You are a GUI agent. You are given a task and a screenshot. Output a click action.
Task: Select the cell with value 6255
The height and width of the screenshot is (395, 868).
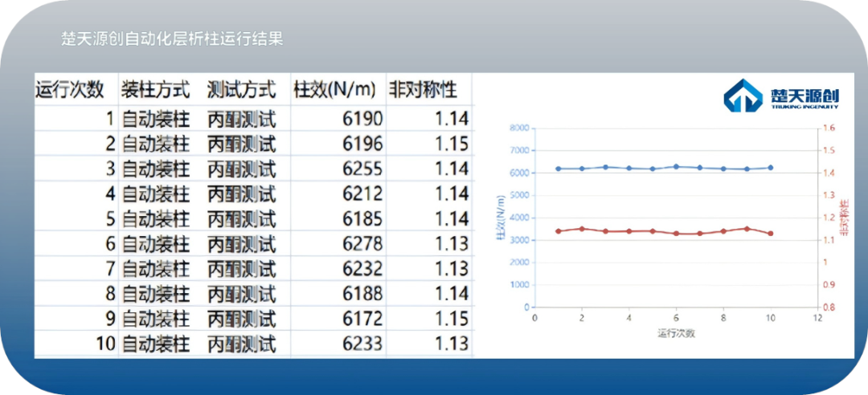[x=362, y=169]
